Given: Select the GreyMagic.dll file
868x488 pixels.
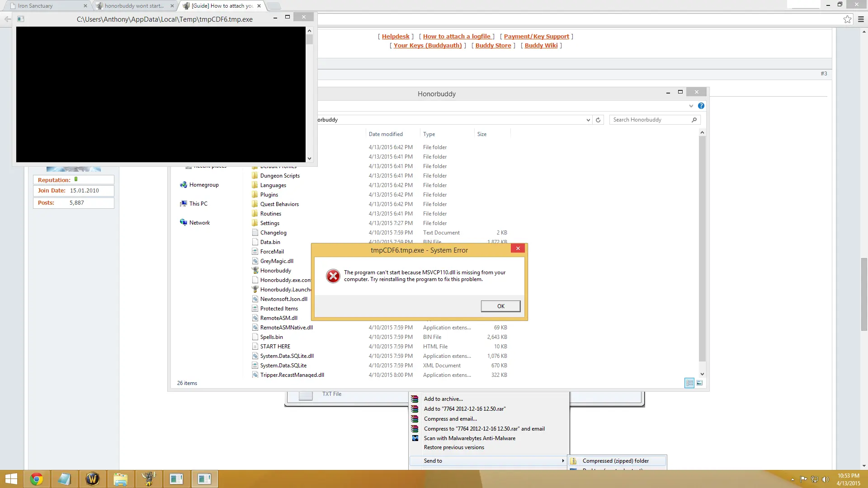Looking at the screenshot, I should coord(277,261).
